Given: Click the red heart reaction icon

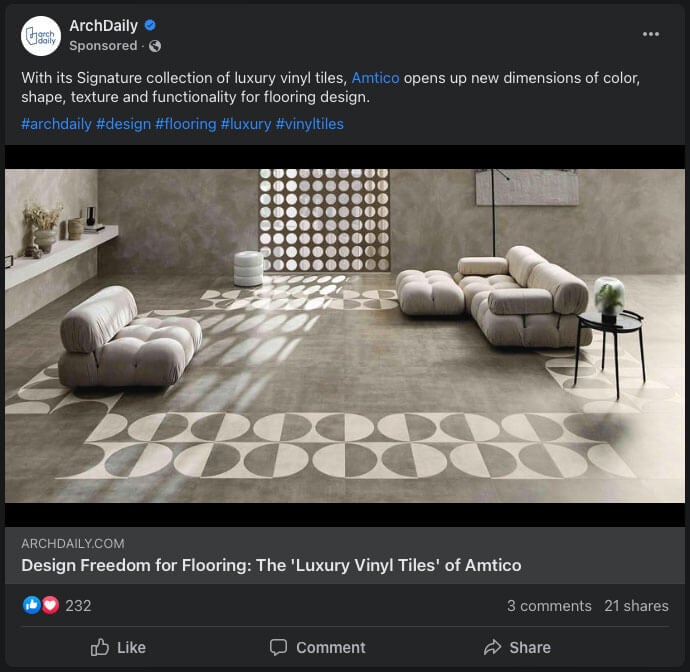Looking at the screenshot, I should point(49,605).
